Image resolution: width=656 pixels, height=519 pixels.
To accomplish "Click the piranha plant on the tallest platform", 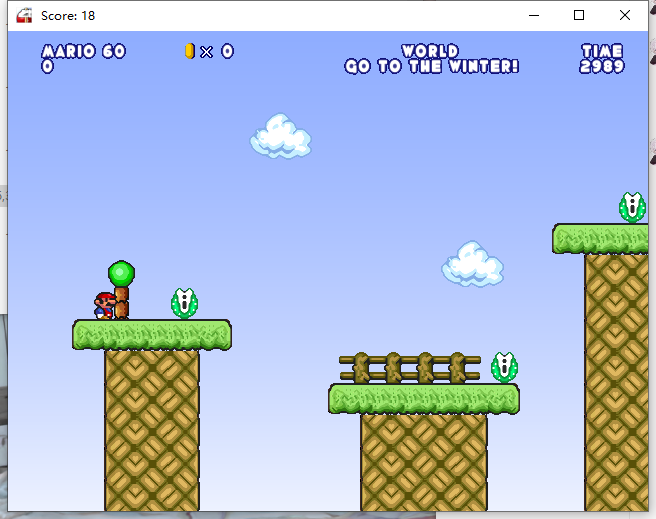I will [x=632, y=207].
